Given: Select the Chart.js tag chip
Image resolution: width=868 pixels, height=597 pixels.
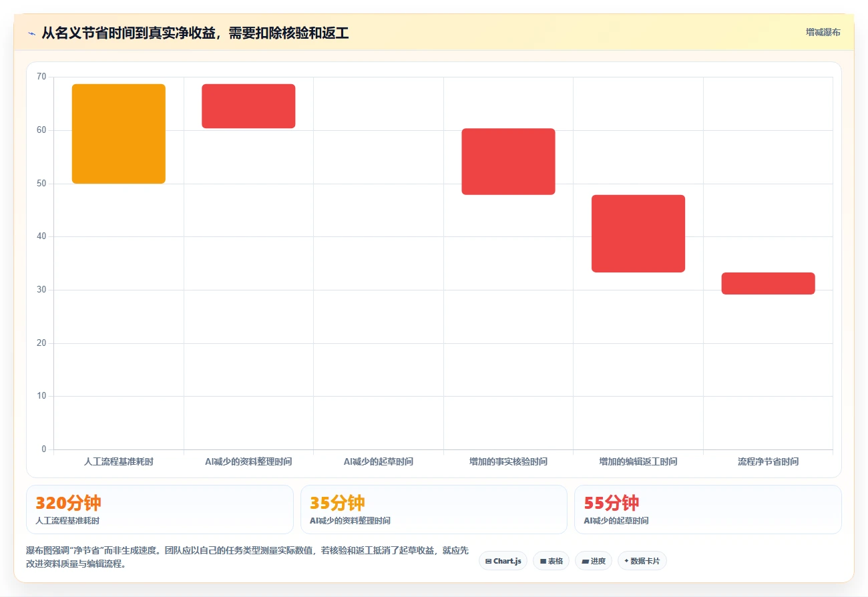Looking at the screenshot, I should pyautogui.click(x=503, y=561).
